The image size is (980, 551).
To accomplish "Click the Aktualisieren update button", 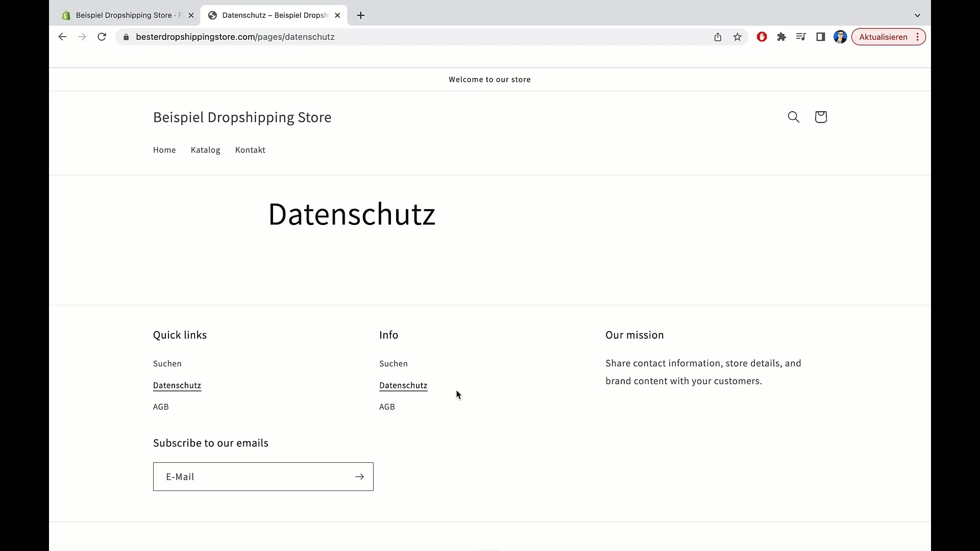I will (883, 37).
